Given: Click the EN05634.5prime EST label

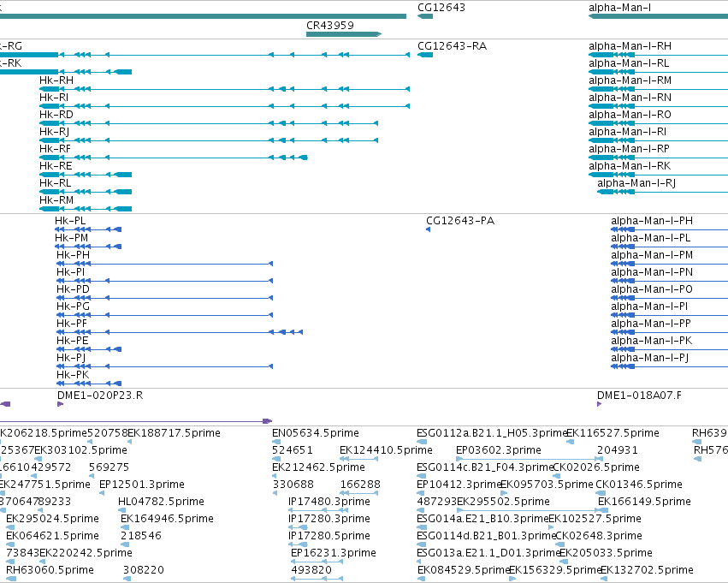Looking at the screenshot, I should [316, 433].
